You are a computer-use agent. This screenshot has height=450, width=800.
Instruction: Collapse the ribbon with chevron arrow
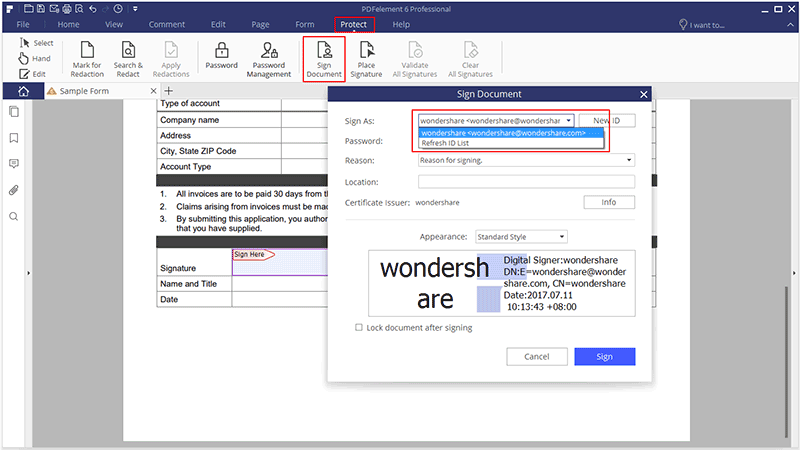click(790, 24)
